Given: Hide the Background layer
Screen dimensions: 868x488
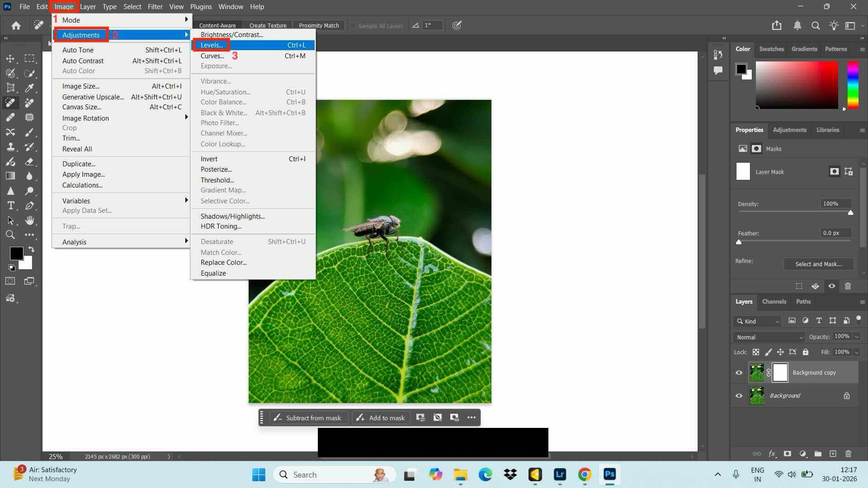Looking at the screenshot, I should pos(739,395).
